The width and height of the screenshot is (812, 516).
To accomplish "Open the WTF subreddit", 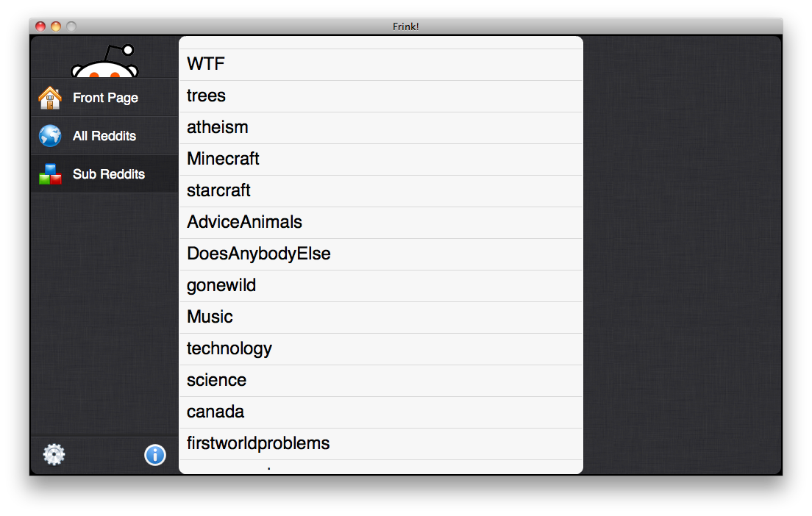I will click(381, 65).
